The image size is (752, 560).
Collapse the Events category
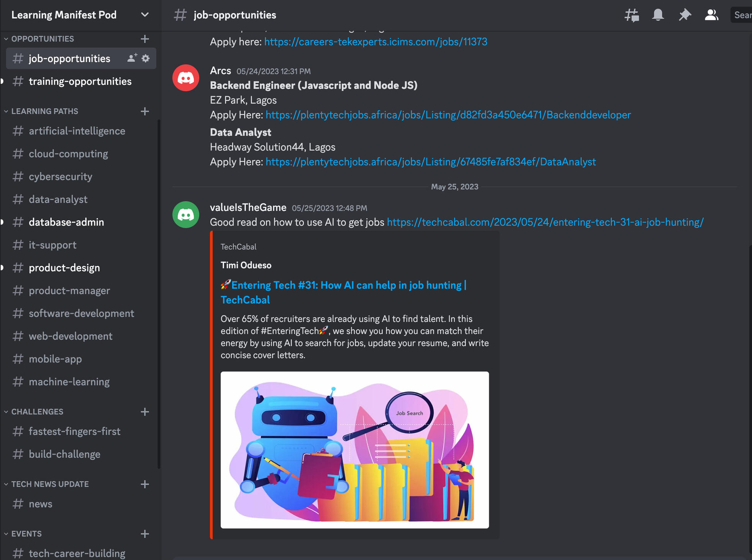[26, 534]
